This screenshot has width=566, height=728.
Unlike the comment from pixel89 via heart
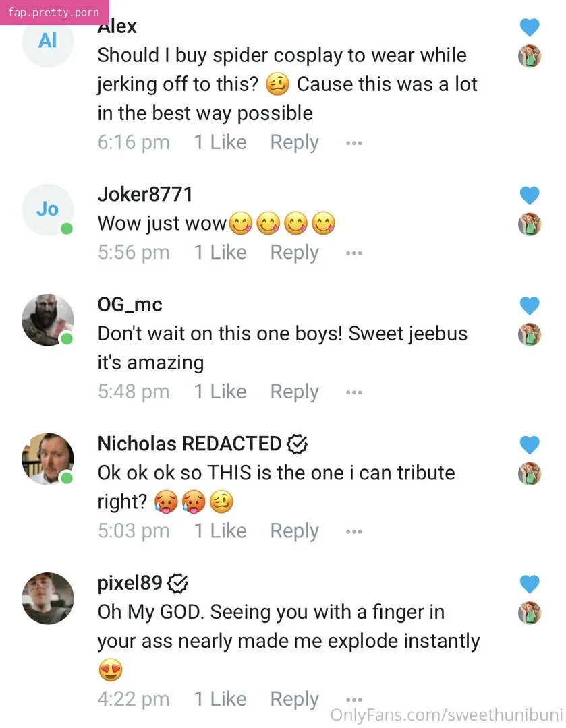pos(530,584)
